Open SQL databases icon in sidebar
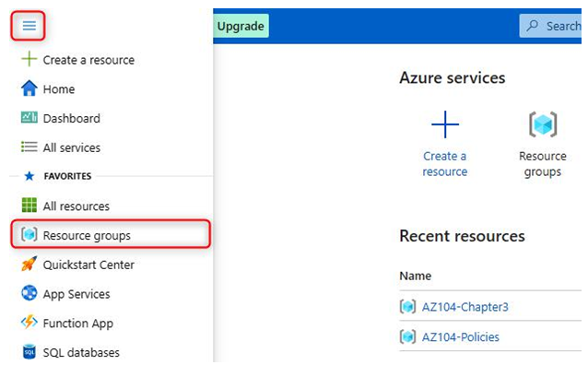The image size is (588, 365). (29, 352)
